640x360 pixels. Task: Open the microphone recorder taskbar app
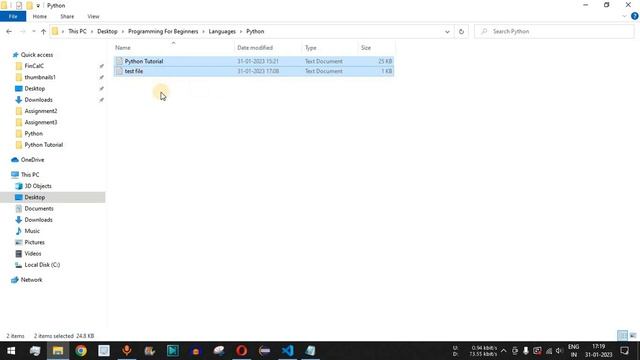coord(127,351)
